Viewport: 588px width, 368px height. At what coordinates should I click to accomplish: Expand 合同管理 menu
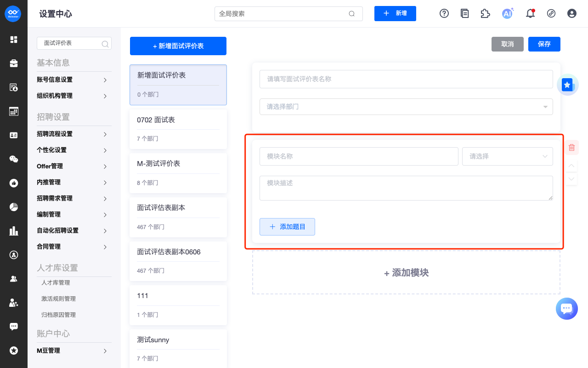point(74,247)
